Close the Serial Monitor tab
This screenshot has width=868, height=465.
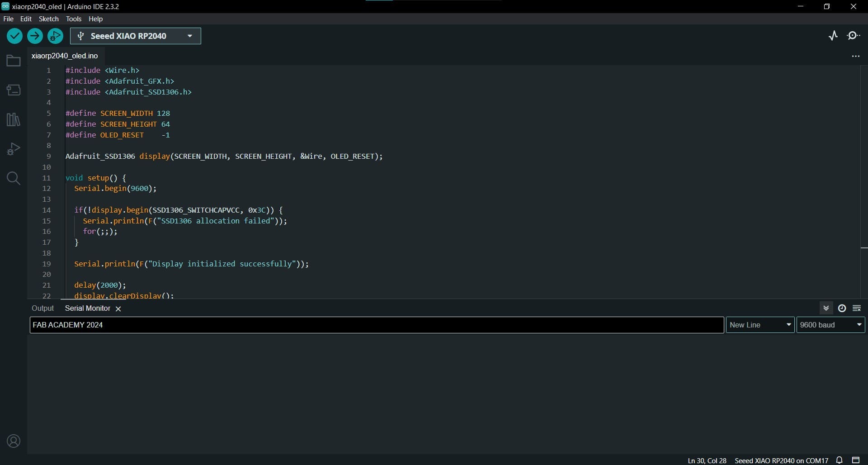point(118,308)
